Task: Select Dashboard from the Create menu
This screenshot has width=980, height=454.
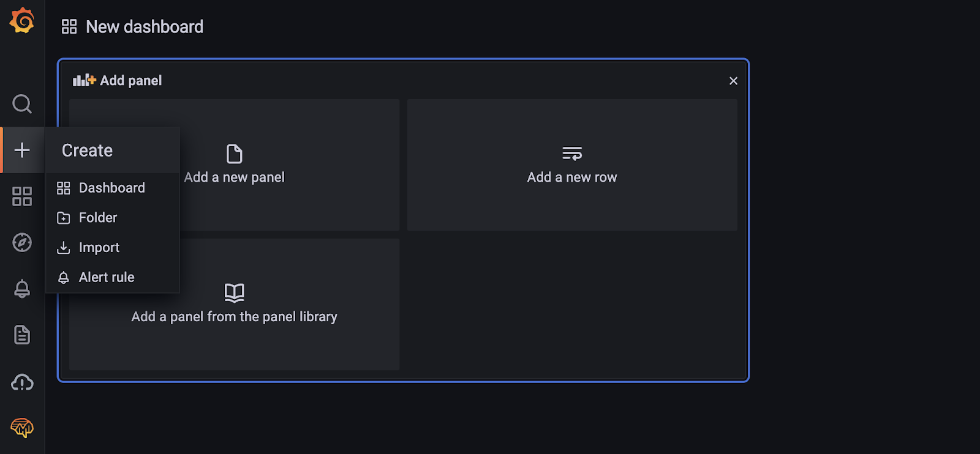Action: tap(111, 188)
